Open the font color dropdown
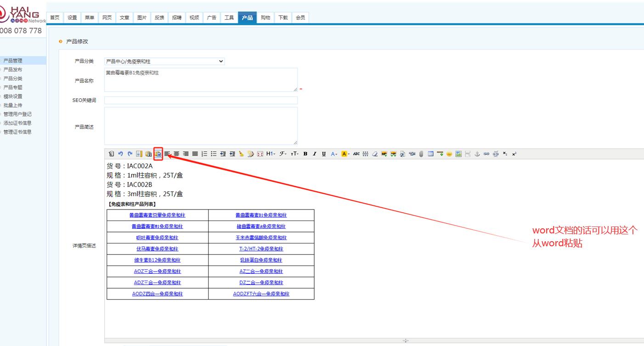Screen dimensions: 644x346 [334, 154]
